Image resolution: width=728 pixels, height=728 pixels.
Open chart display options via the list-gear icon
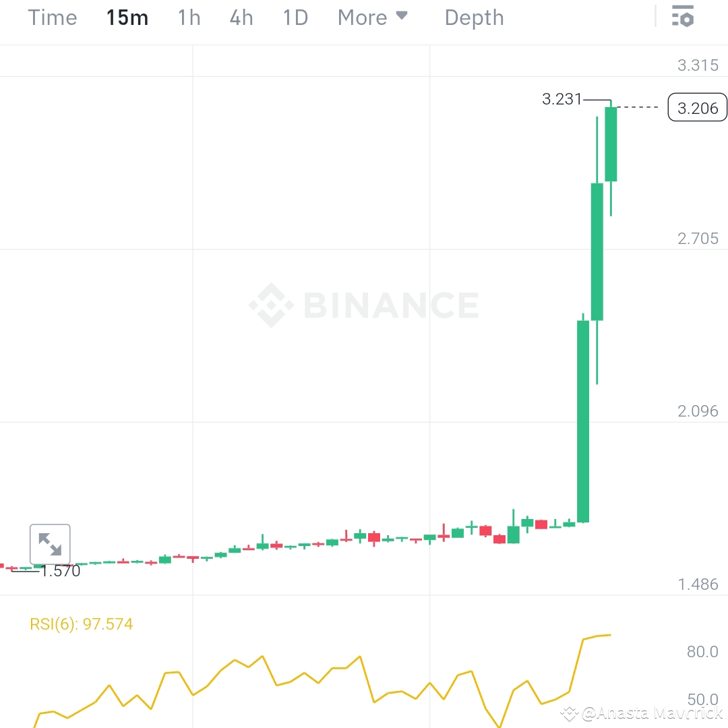pyautogui.click(x=683, y=17)
